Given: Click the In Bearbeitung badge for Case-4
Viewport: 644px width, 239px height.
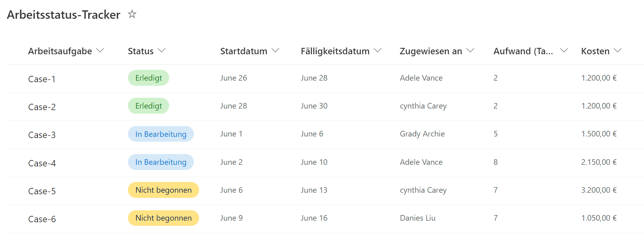Looking at the screenshot, I should coord(161,162).
